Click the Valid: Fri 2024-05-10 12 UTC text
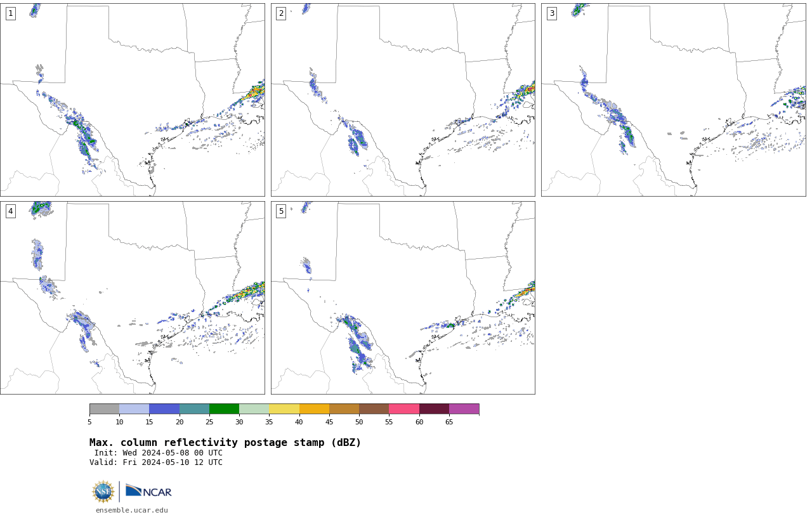The height and width of the screenshot is (517, 812). tap(156, 462)
